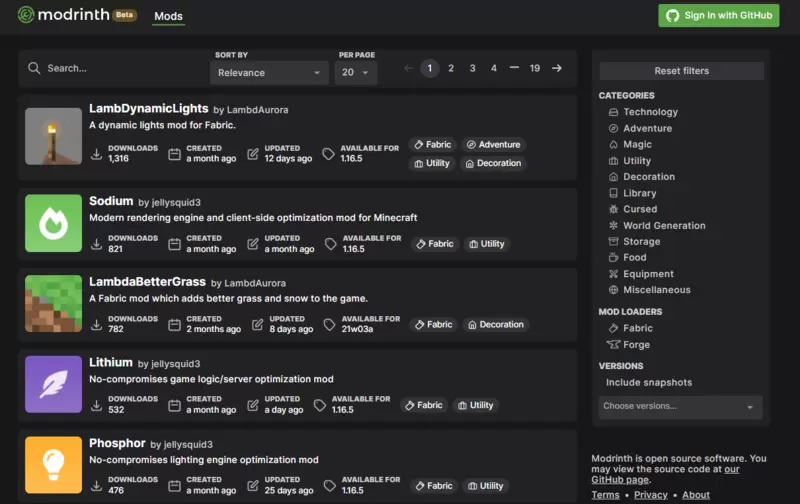The image size is (800, 504).
Task: Open the Per Page 20 dropdown
Action: click(x=356, y=72)
